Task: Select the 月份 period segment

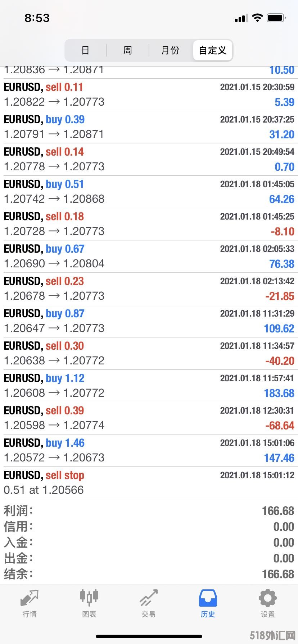Action: point(170,50)
